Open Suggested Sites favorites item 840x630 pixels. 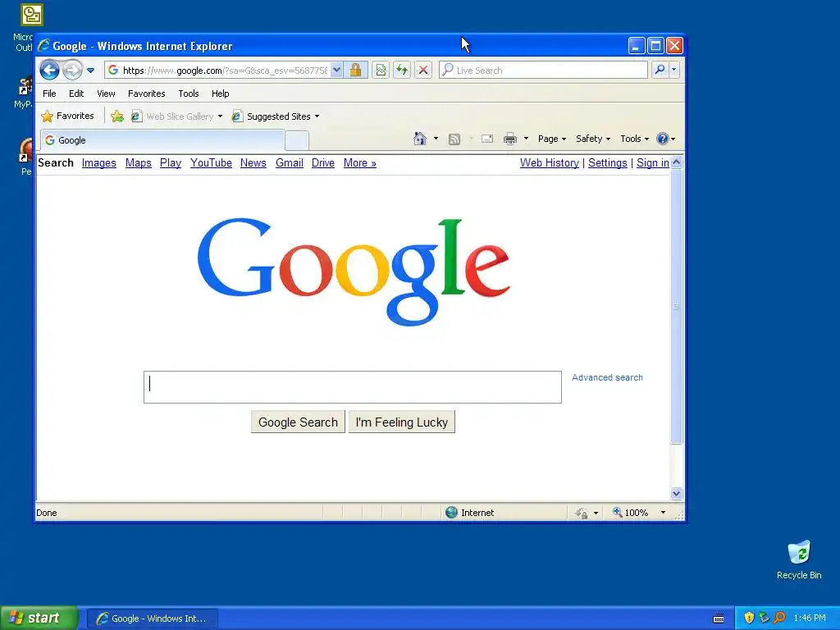pyautogui.click(x=276, y=116)
